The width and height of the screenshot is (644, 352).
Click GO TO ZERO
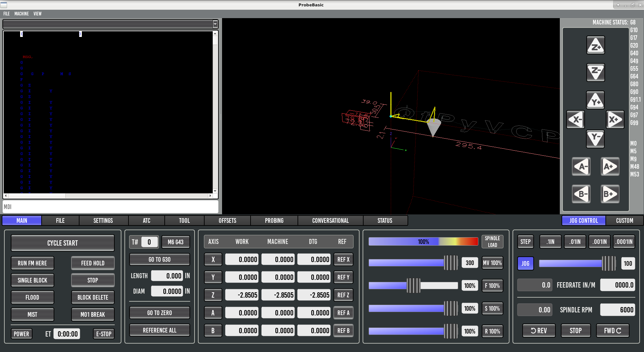[159, 313]
